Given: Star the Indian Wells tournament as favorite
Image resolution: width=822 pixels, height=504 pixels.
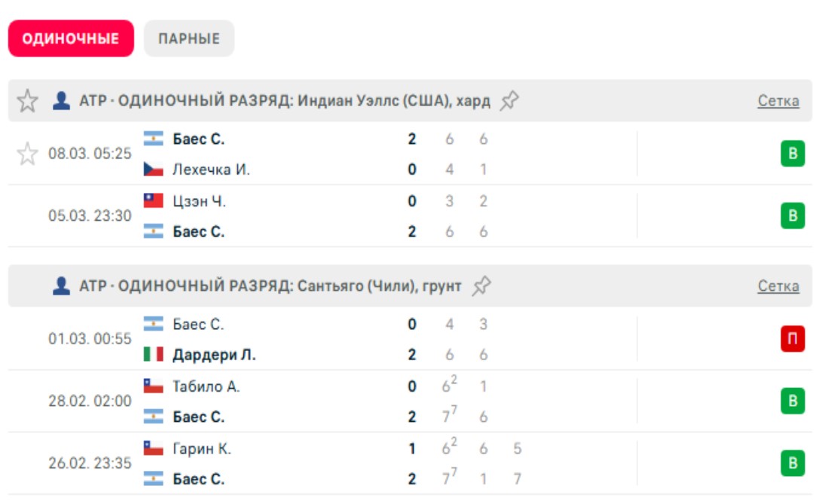Looking at the screenshot, I should [x=28, y=101].
